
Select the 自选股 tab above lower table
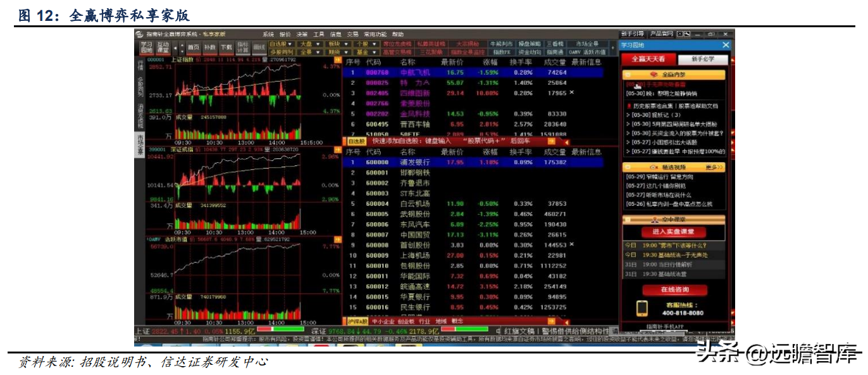pyautogui.click(x=357, y=141)
